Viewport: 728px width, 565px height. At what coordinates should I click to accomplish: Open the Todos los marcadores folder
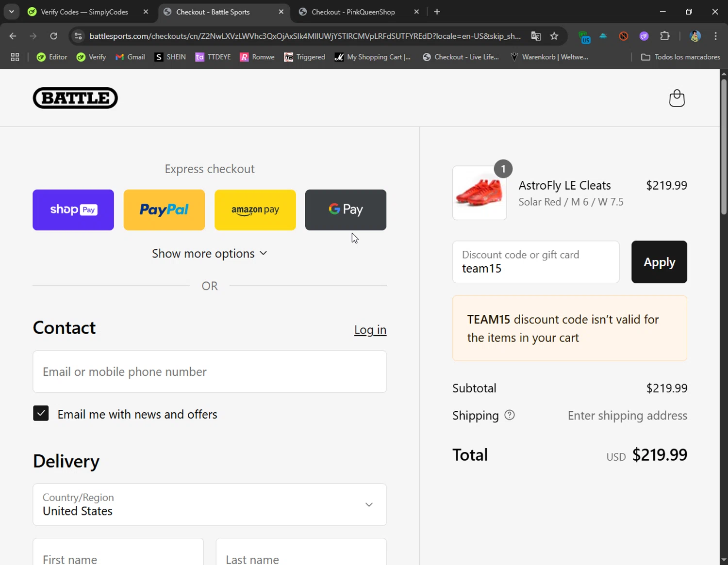pos(680,57)
